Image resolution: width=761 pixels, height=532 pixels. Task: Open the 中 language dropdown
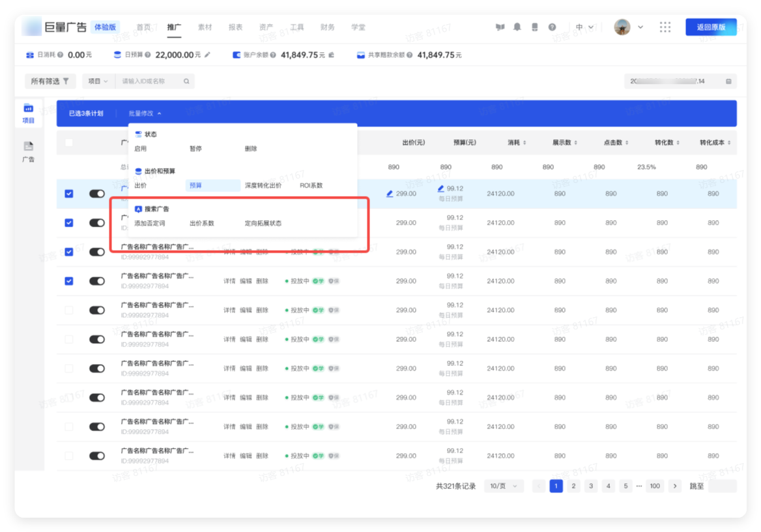pyautogui.click(x=584, y=27)
